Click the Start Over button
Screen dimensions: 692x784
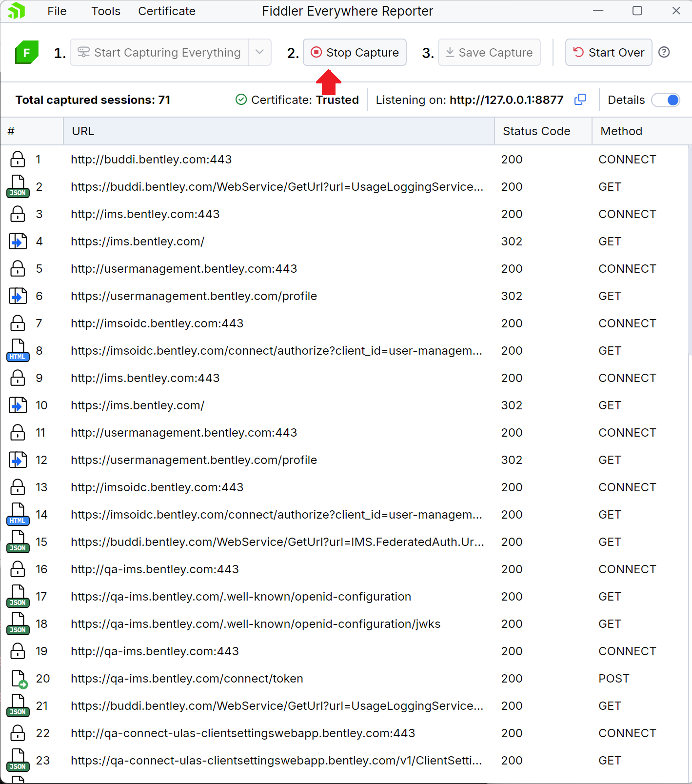click(x=609, y=52)
